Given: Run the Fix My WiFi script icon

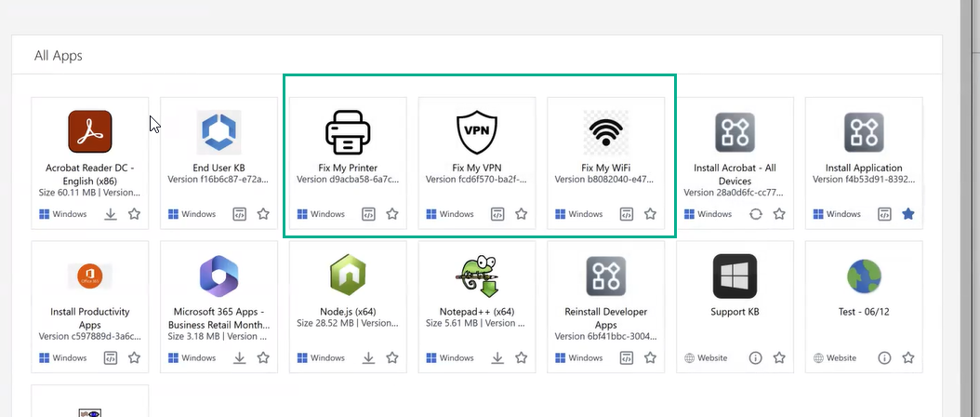Looking at the screenshot, I should (x=627, y=214).
